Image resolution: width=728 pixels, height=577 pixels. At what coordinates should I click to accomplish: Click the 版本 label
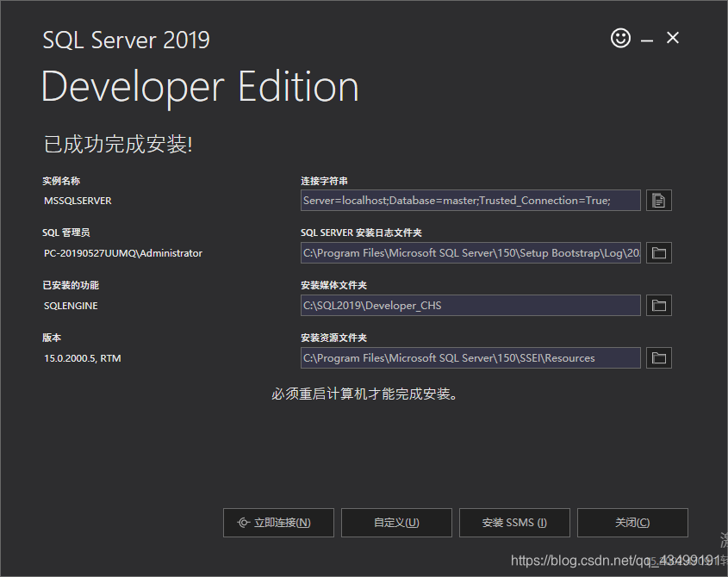[x=52, y=338]
